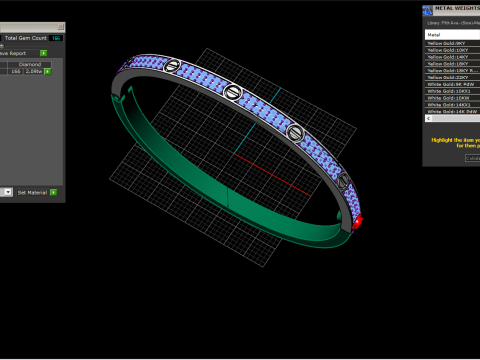Select Yellow Gold 9KY in metal list
Image resolution: width=480 pixels, height=360 pixels.
(x=452, y=43)
